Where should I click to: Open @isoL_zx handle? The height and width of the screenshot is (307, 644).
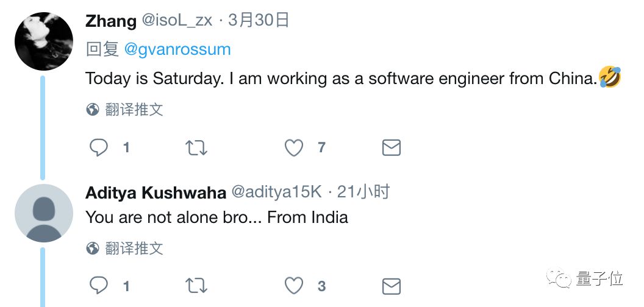(177, 21)
